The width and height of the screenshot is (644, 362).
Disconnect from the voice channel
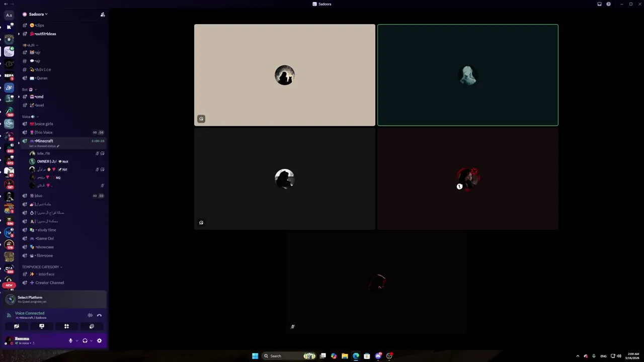[99, 315]
